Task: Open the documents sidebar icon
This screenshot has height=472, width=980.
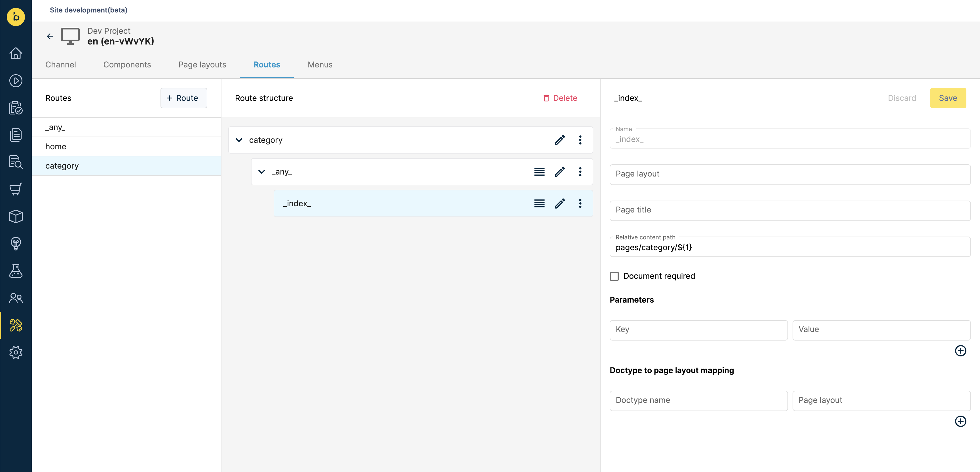Action: [16, 135]
